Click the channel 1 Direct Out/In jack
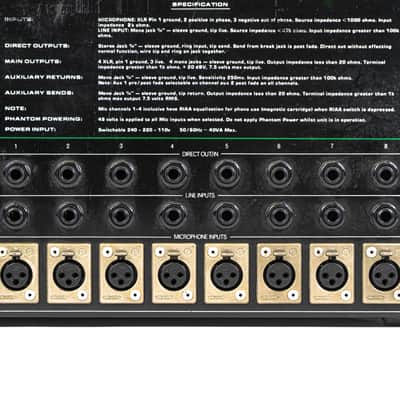The image size is (400, 400). tap(16, 174)
